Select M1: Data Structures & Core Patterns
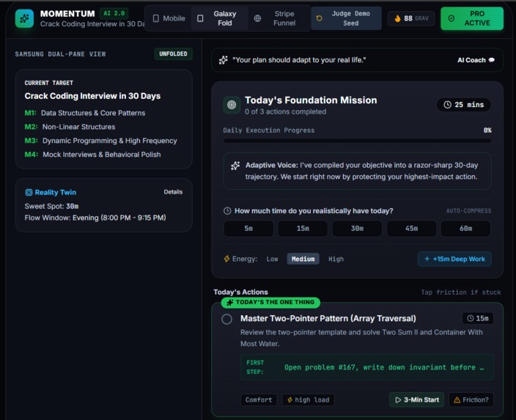The width and height of the screenshot is (516, 420). pyautogui.click(x=85, y=113)
